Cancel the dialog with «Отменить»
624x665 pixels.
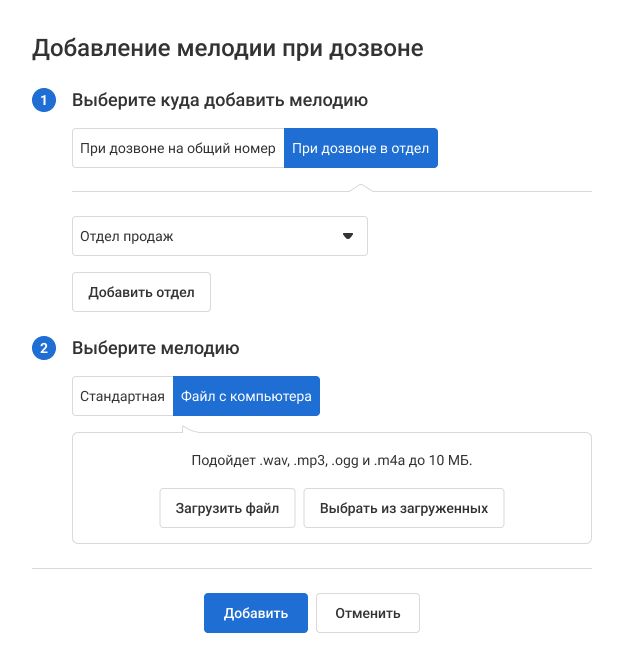point(368,613)
